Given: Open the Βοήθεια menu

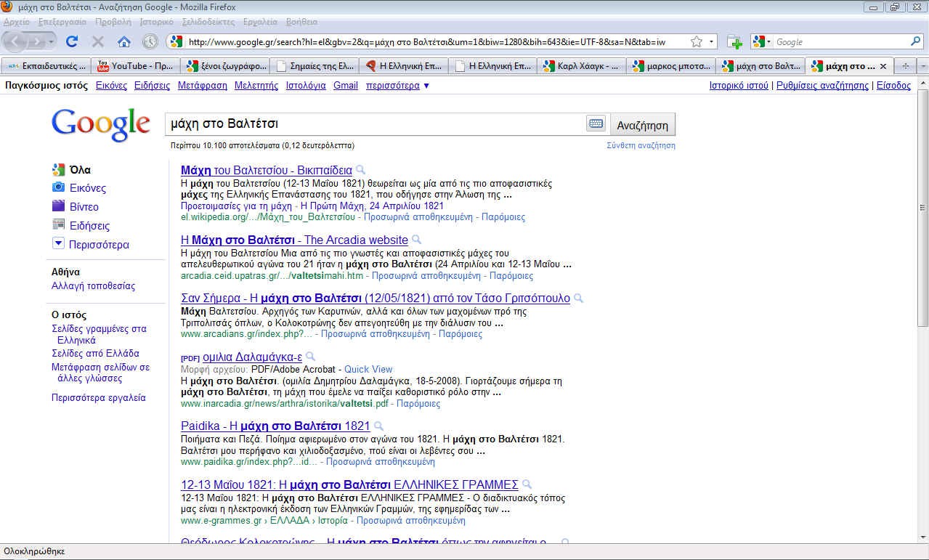Looking at the screenshot, I should pos(301,22).
